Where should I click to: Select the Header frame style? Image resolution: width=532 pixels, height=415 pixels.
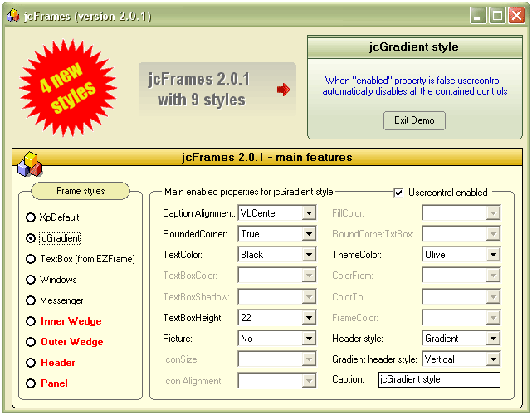31,363
